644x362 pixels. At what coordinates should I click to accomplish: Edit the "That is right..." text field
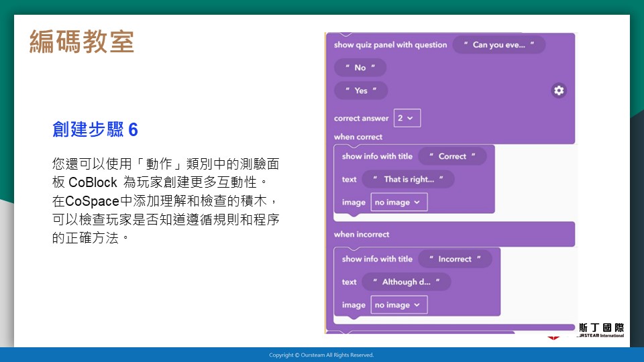click(408, 180)
